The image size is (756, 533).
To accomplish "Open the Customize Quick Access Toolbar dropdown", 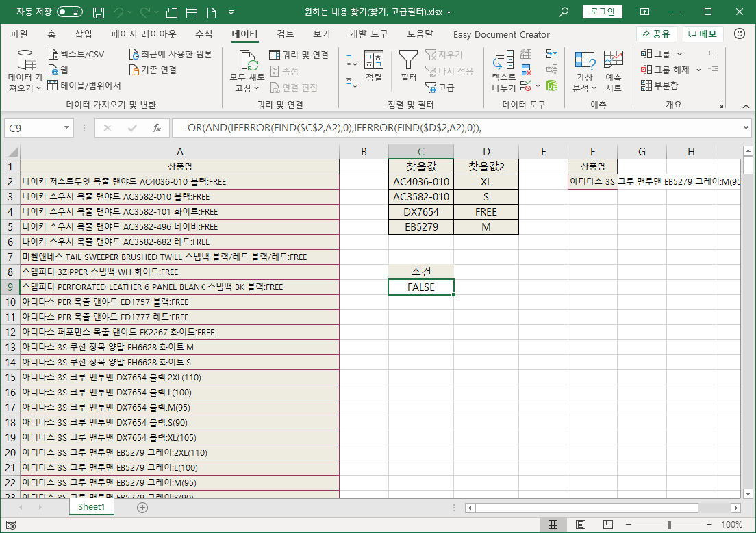I will pyautogui.click(x=231, y=12).
